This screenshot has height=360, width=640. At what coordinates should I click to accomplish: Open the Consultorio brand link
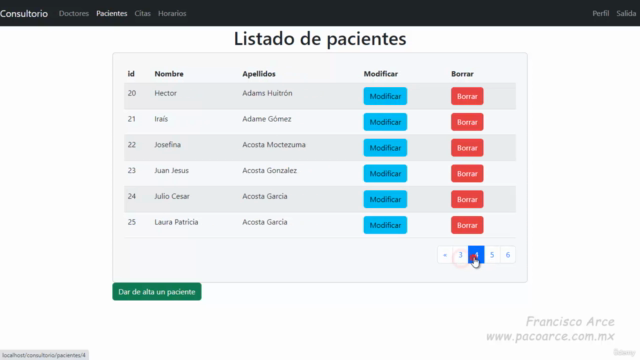tap(24, 13)
